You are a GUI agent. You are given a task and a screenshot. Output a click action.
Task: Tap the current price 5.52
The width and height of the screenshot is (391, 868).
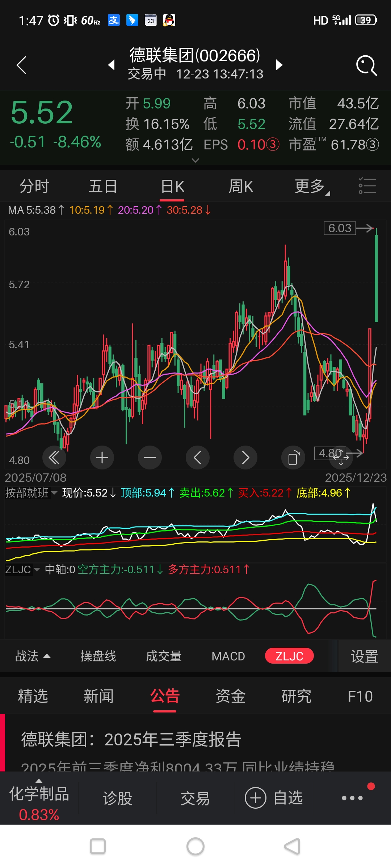coord(42,112)
